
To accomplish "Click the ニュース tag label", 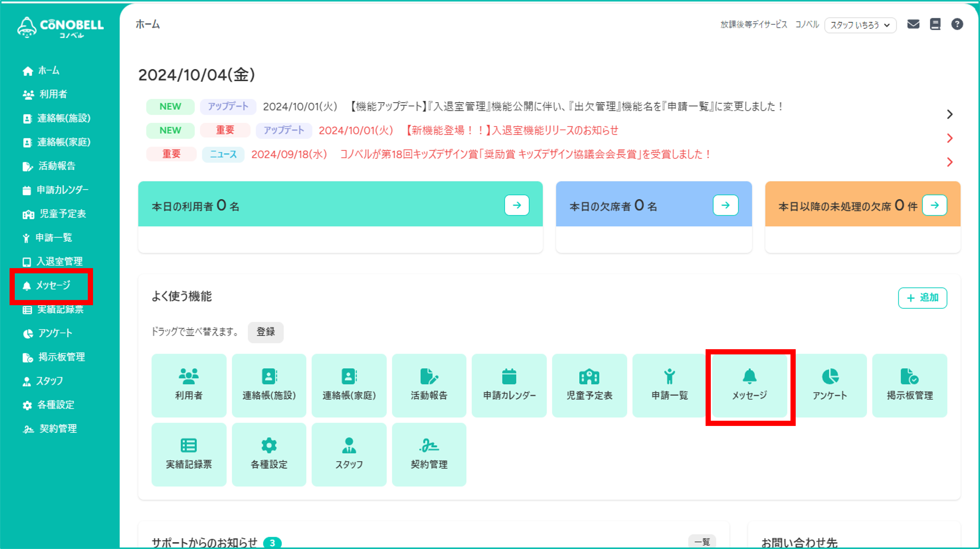I will pyautogui.click(x=223, y=154).
